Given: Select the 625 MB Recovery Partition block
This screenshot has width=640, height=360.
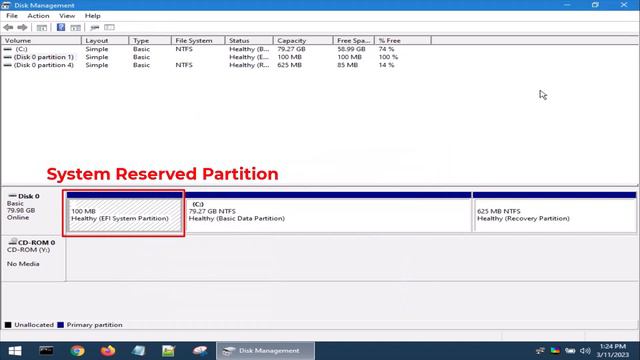Looking at the screenshot, I should [x=555, y=213].
